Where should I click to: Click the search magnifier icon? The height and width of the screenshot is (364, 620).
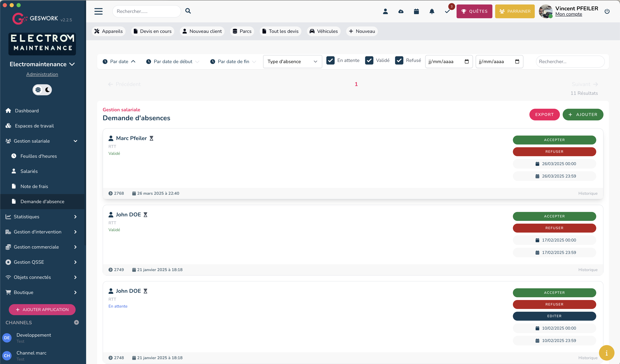coord(188,11)
